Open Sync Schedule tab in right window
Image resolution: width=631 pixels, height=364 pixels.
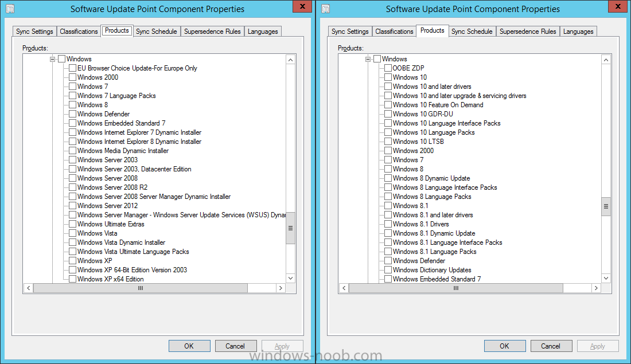coord(472,32)
